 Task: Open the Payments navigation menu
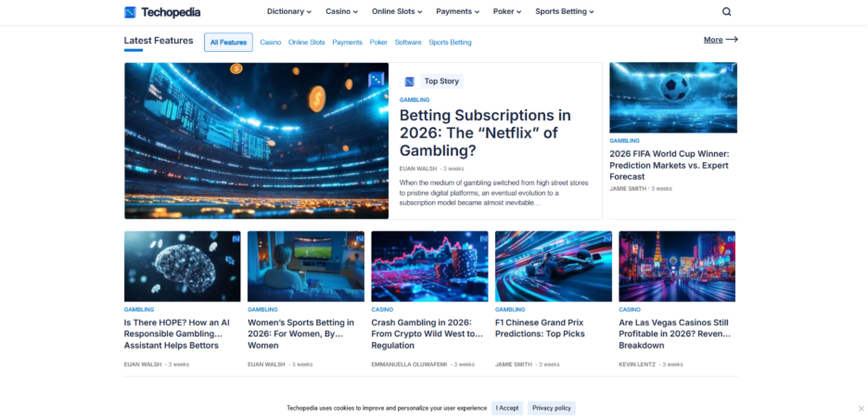(x=457, y=12)
